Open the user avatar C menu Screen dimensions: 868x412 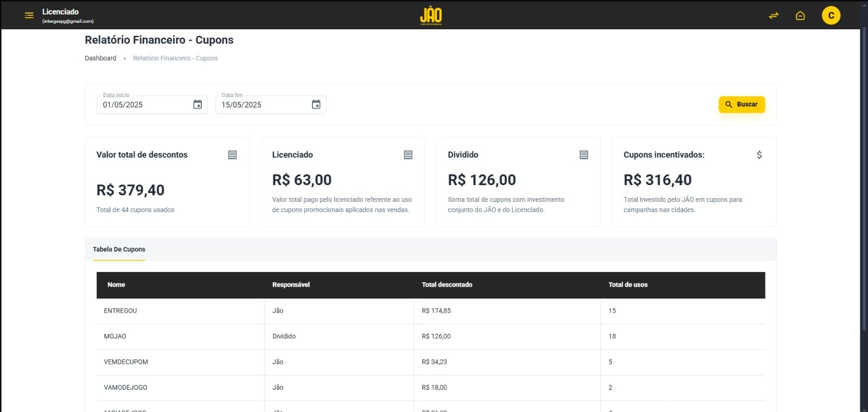[x=831, y=16]
